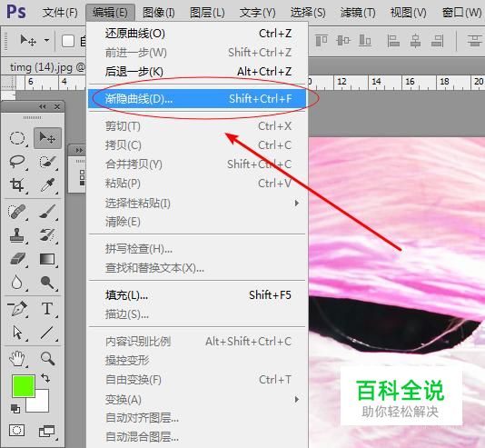Select the Crop tool
The image size is (485, 448).
coord(17,185)
